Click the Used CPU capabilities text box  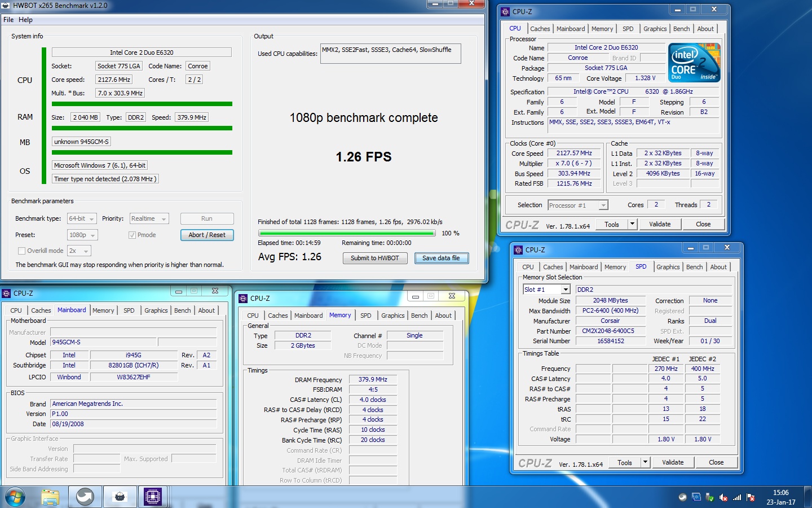(390, 54)
